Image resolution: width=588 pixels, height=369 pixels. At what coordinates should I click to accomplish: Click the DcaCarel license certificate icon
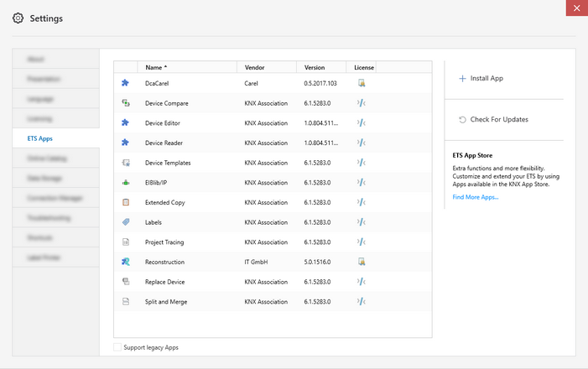click(x=362, y=83)
